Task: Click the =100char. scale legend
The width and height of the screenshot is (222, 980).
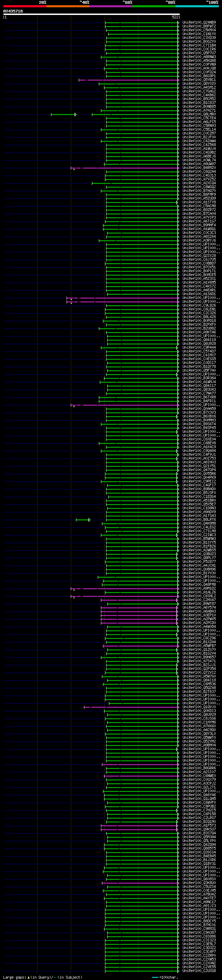Action: (x=164, y=977)
